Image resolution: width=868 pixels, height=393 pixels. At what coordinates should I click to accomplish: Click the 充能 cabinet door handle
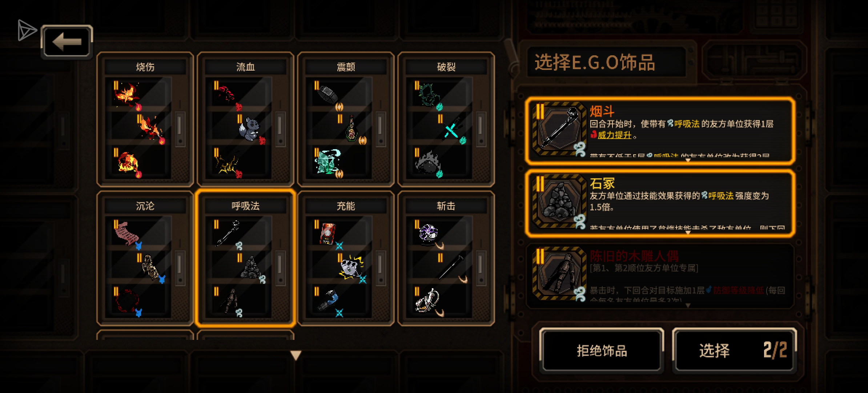click(x=380, y=268)
